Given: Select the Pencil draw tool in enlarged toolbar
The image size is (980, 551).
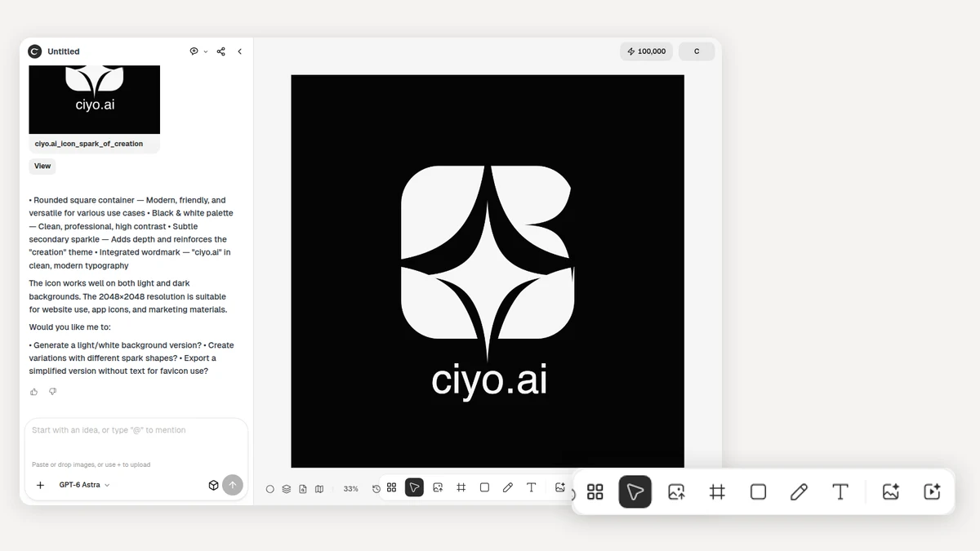Looking at the screenshot, I should (799, 491).
